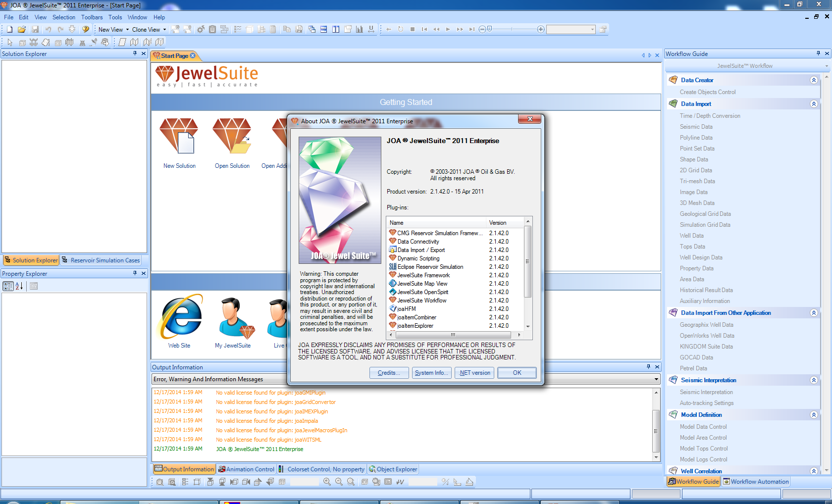Click the zoom in magnifier in bottom toolbar
This screenshot has height=504, width=832.
tap(327, 482)
